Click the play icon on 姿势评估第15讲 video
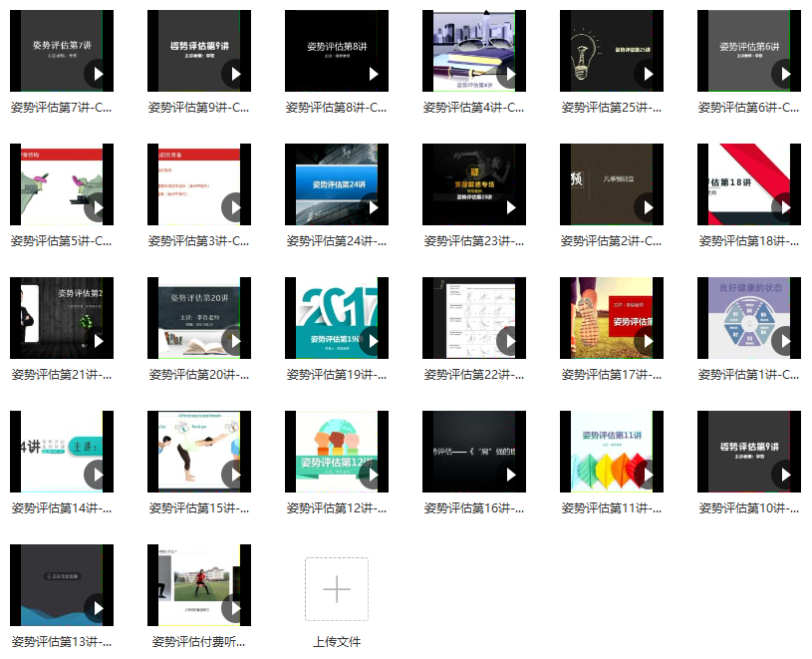 coord(234,475)
